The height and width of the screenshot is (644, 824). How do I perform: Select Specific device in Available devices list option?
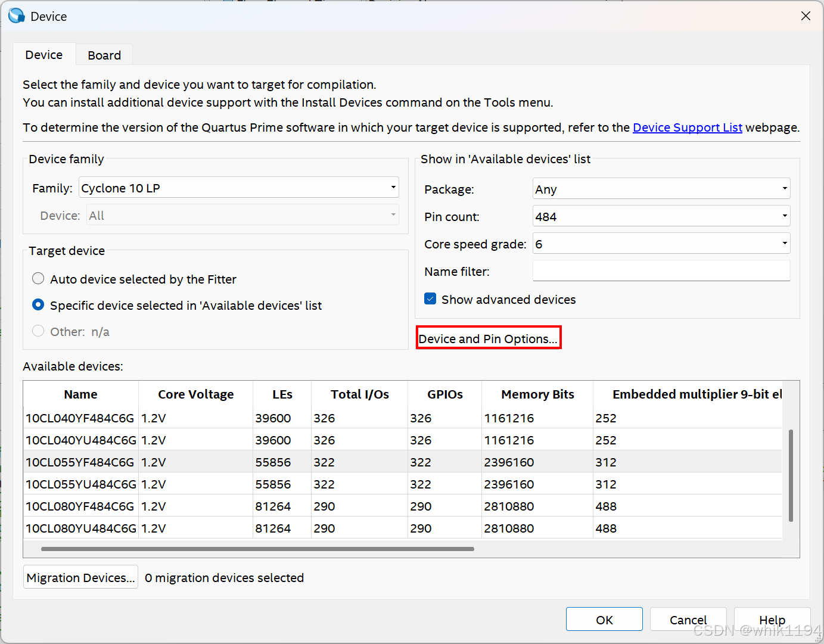[38, 305]
